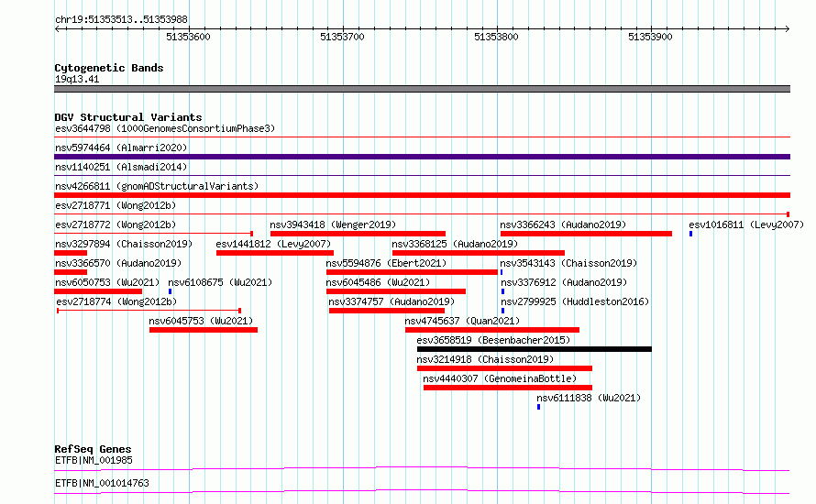Click the nsv4440307 GenomeinaBottle label
The image size is (816, 504).
pyautogui.click(x=500, y=378)
